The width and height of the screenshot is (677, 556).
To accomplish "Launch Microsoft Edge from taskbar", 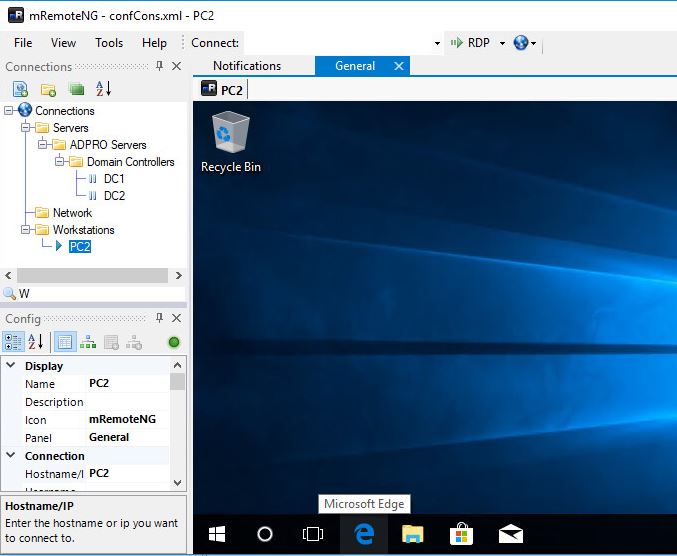I will (x=364, y=534).
